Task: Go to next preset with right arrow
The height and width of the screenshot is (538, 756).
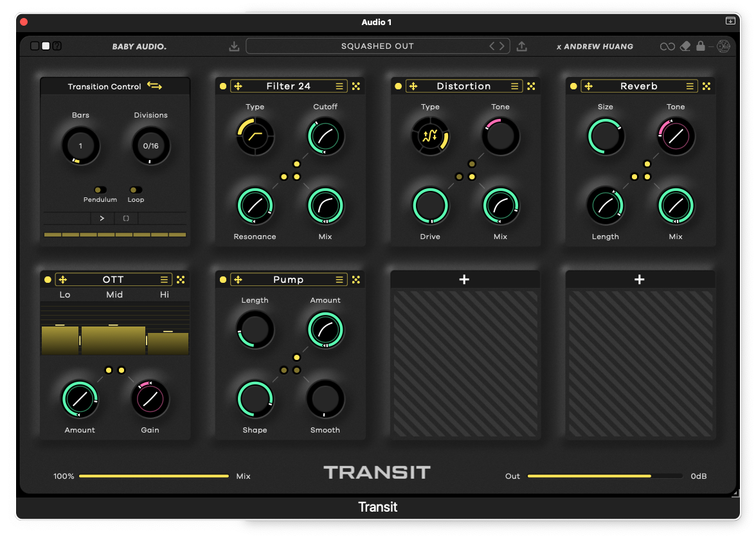Action: click(501, 46)
